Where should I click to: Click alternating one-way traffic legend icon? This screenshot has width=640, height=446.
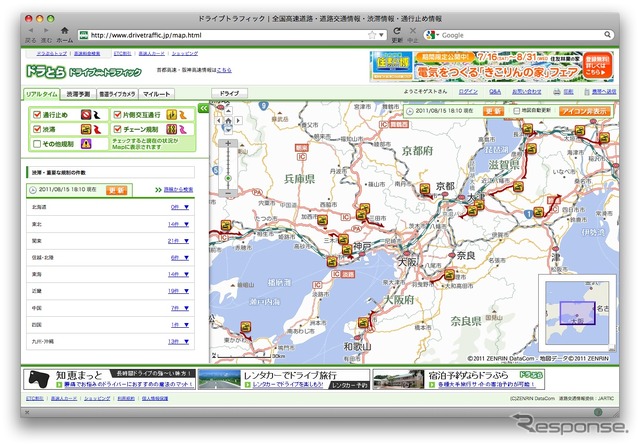coord(171,115)
